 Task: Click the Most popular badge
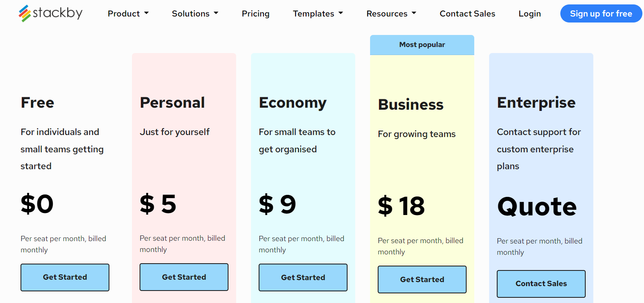point(422,45)
